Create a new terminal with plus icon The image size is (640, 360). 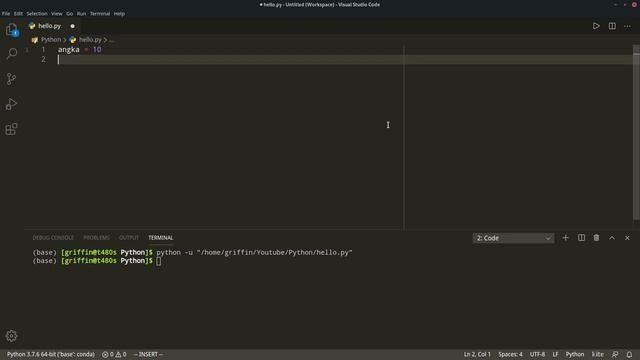565,238
